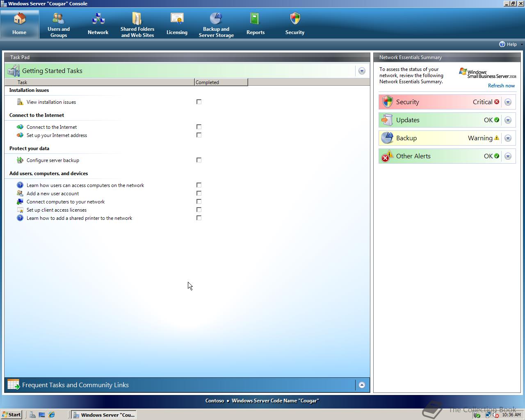Viewport: 525px width, 420px height.
Task: Open Users and Groups icon
Action: [x=59, y=18]
